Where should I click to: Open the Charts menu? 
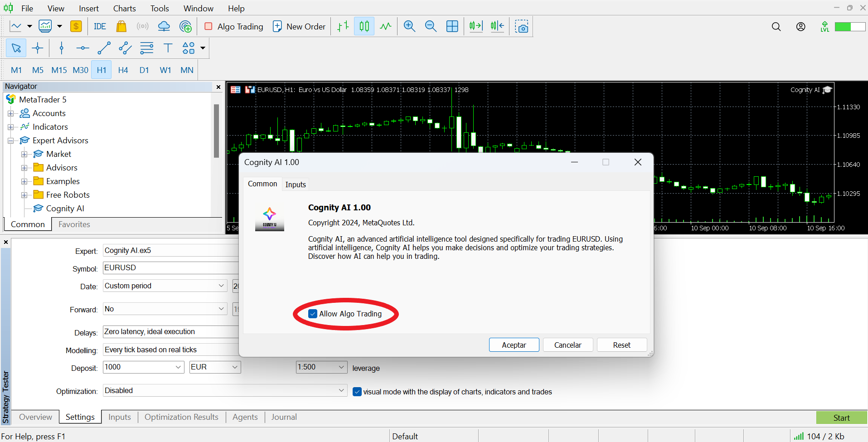click(124, 8)
